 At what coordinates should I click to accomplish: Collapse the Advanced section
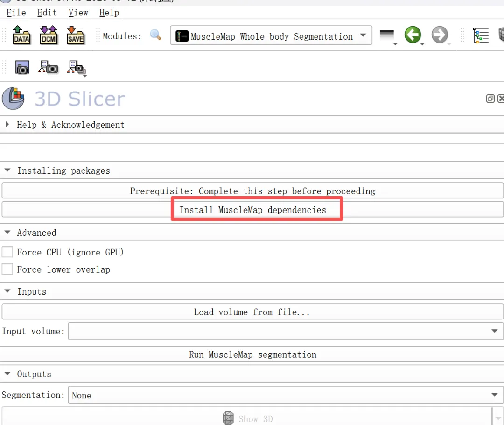click(x=7, y=232)
